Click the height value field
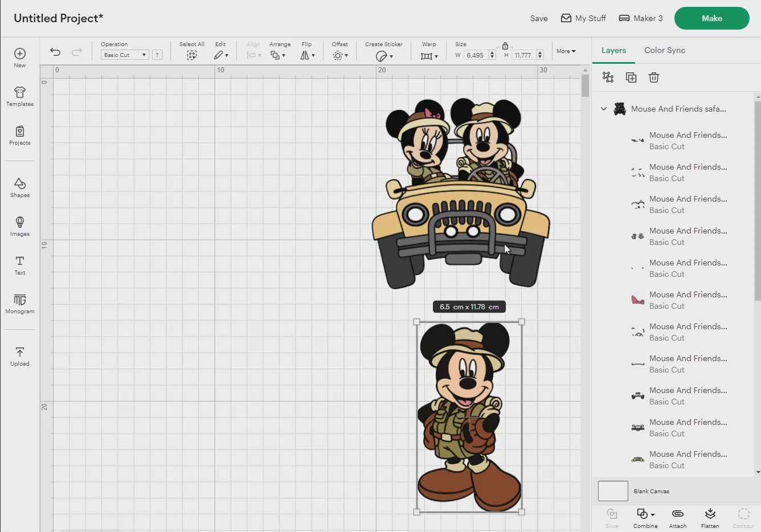This screenshot has width=761, height=532. click(523, 55)
